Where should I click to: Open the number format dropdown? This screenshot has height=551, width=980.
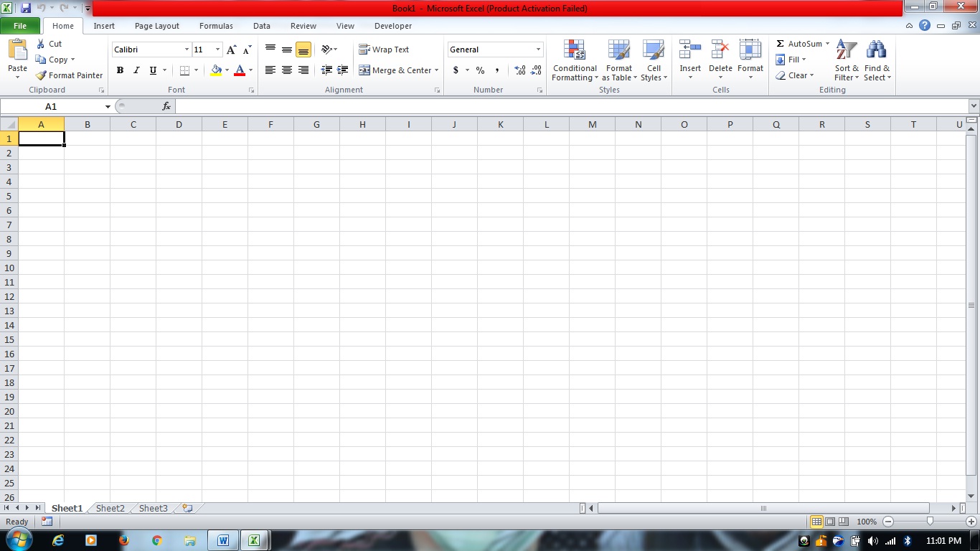click(538, 50)
